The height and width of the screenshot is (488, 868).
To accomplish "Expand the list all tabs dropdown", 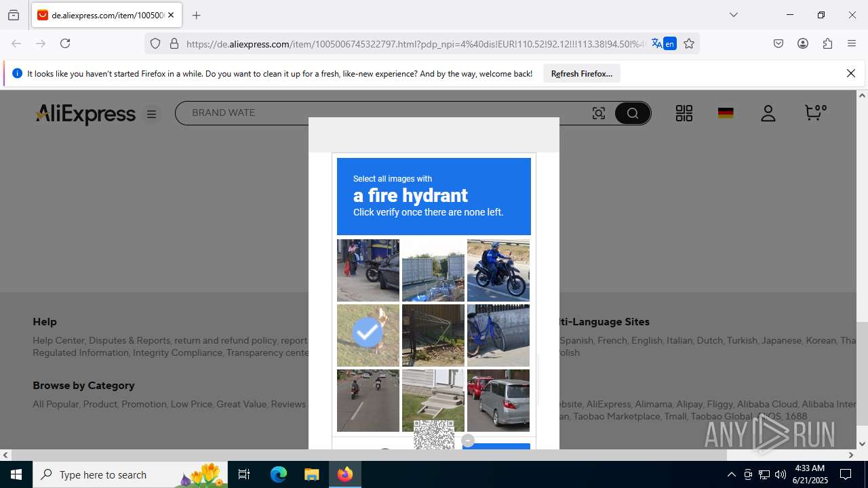I will pos(733,15).
